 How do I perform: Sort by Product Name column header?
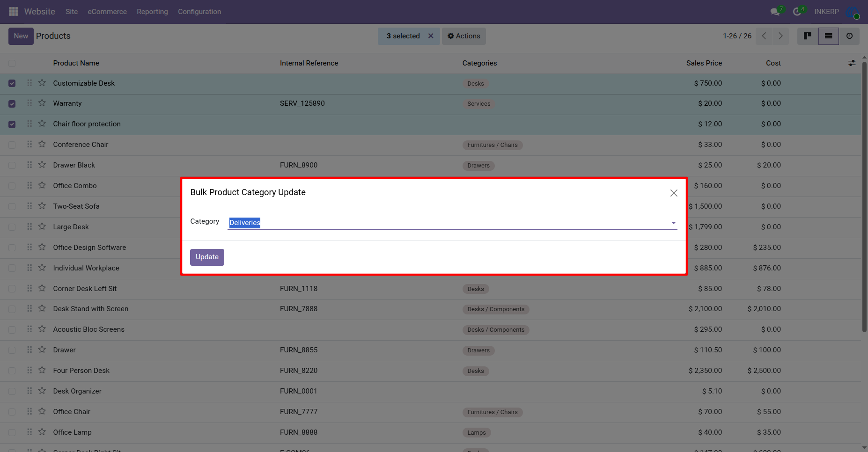pyautogui.click(x=76, y=63)
